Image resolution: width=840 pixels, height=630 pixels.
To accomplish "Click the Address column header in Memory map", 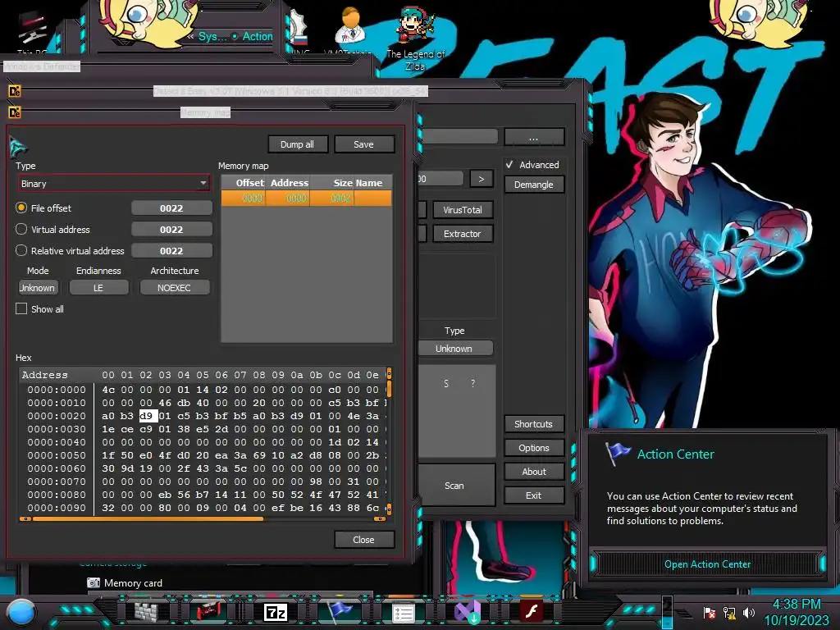I will [290, 183].
